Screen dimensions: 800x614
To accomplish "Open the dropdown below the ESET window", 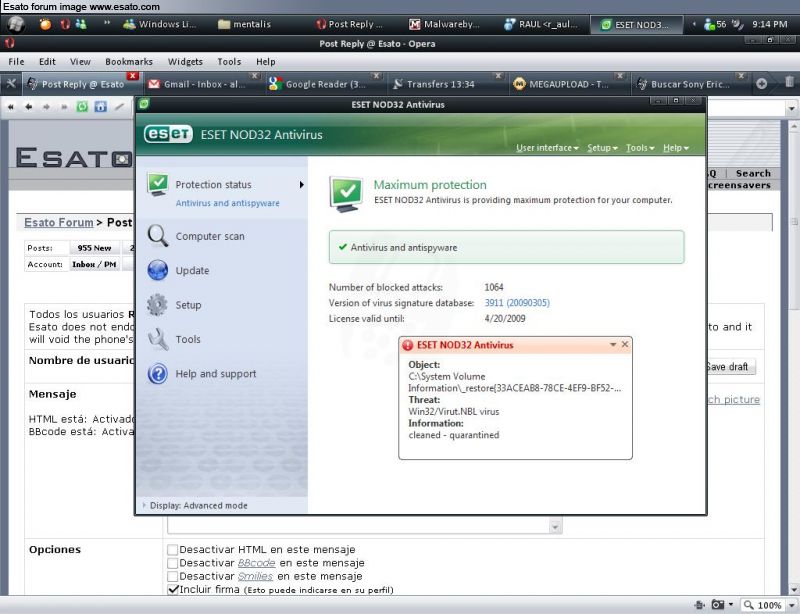I will tap(555, 527).
